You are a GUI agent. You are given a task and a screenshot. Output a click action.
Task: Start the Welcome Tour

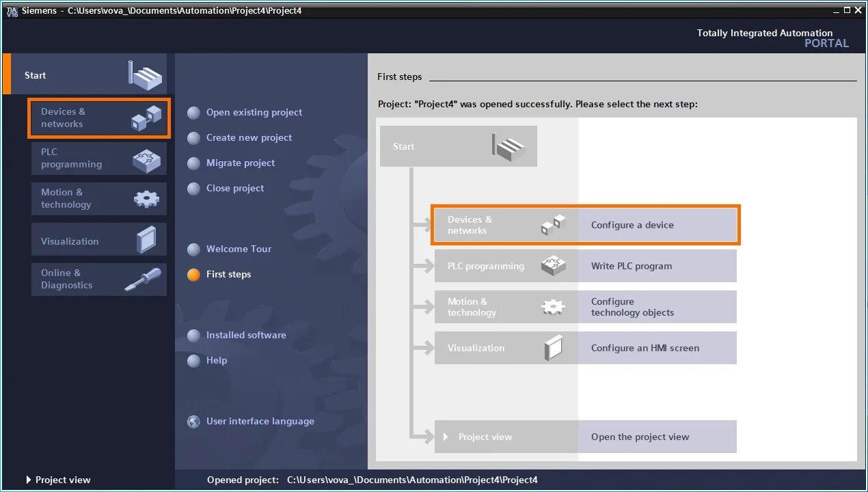coord(239,249)
